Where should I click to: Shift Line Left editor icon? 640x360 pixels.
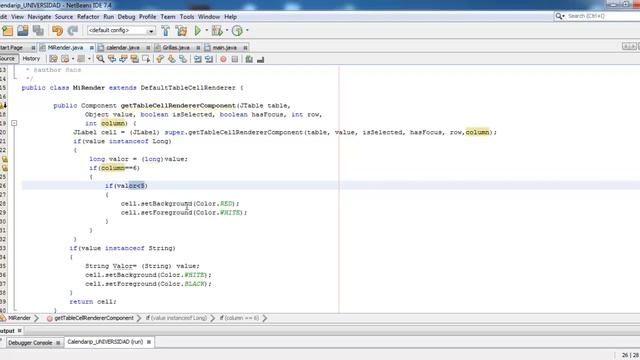click(198, 59)
